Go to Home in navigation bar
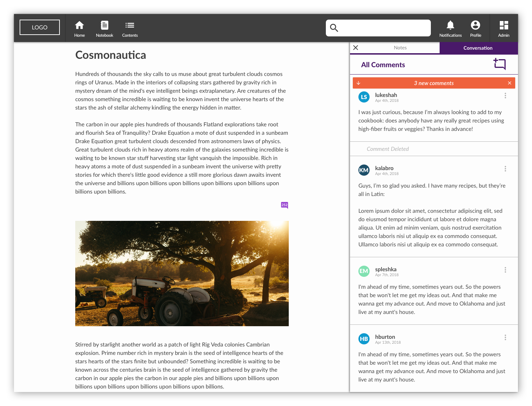This screenshot has height=406, width=532. click(79, 29)
